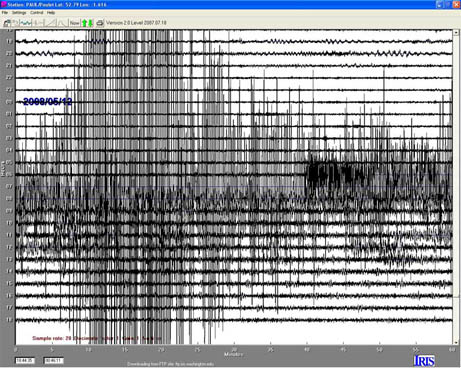461x368 pixels.
Task: Click the open station file toolbar icon
Action: point(7,23)
